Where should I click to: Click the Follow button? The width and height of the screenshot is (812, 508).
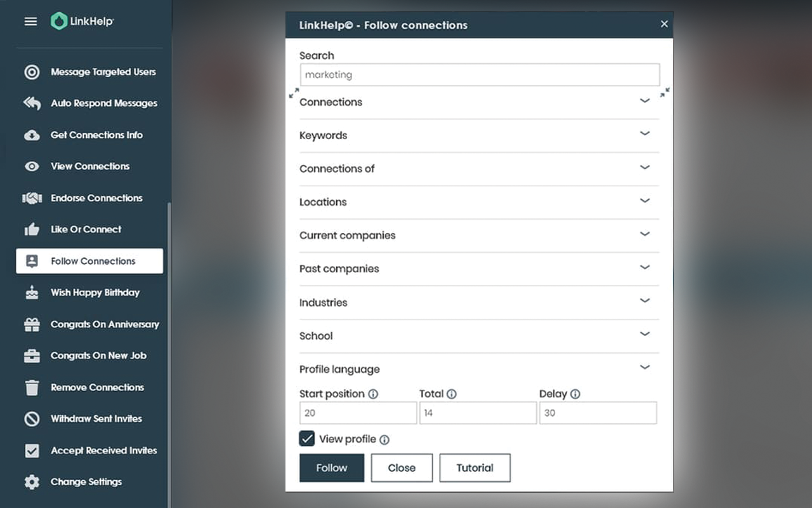332,468
